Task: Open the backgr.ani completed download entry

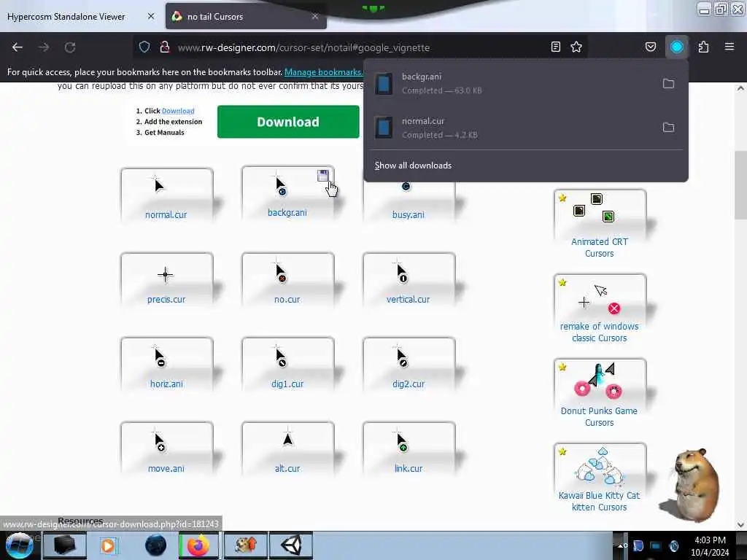Action: pyautogui.click(x=512, y=84)
